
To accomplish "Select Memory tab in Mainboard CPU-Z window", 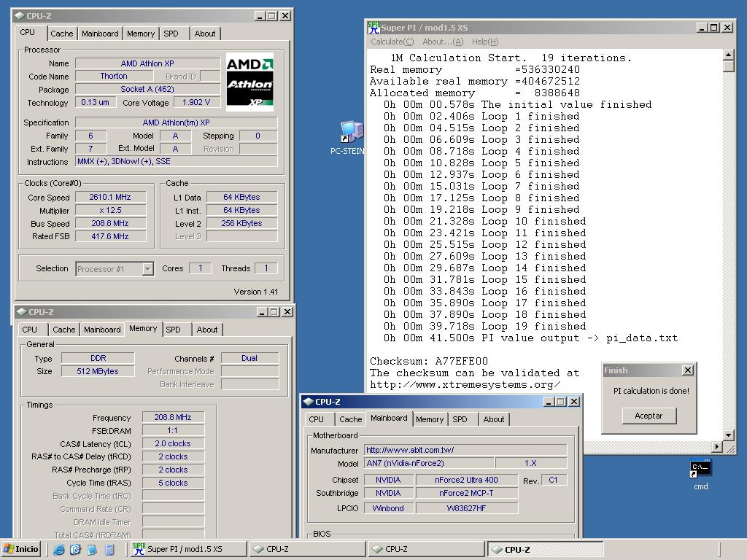I will (x=429, y=419).
